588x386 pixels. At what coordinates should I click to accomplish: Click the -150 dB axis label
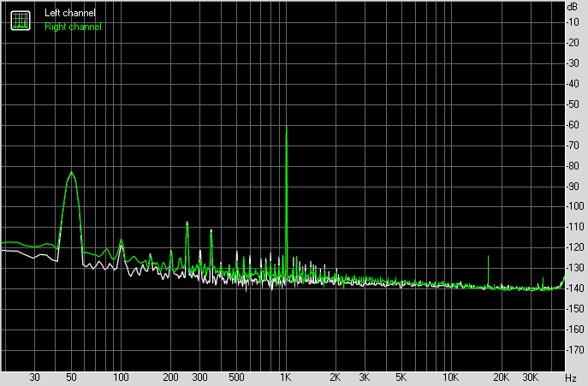[x=575, y=309]
